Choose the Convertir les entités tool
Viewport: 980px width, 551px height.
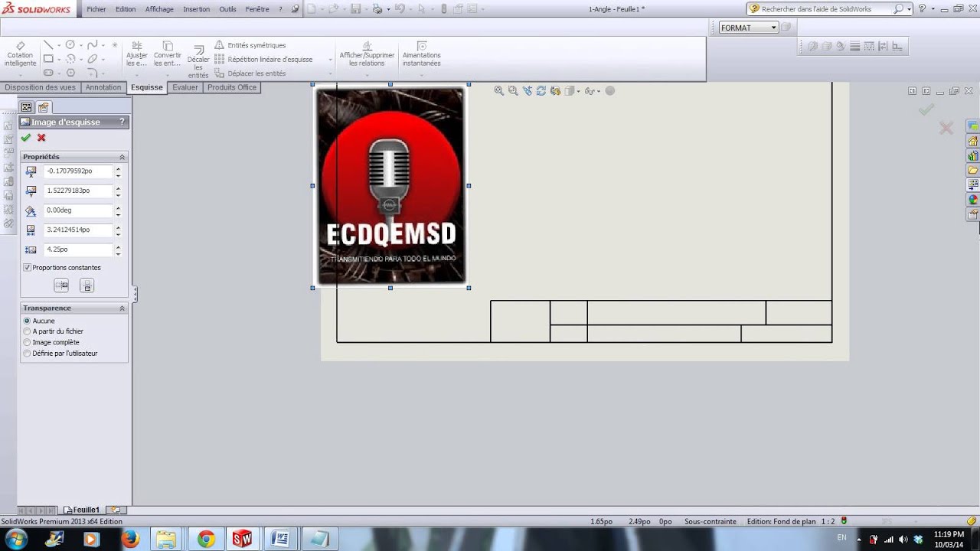(168, 54)
